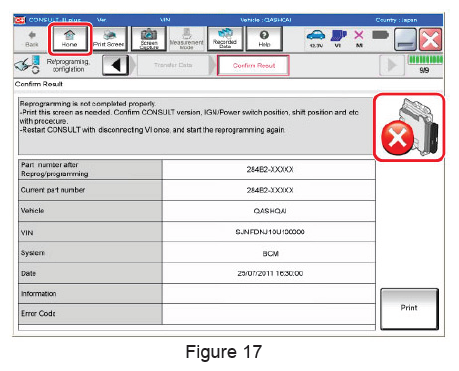The width and height of the screenshot is (459, 371).
Task: Click the previous step black arrow
Action: tap(116, 65)
